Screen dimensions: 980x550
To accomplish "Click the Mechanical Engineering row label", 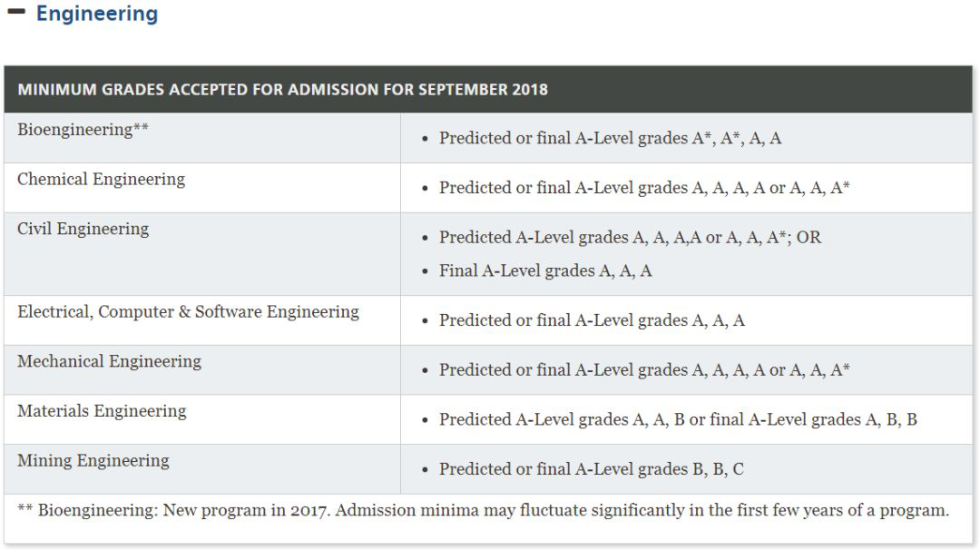I will (109, 361).
